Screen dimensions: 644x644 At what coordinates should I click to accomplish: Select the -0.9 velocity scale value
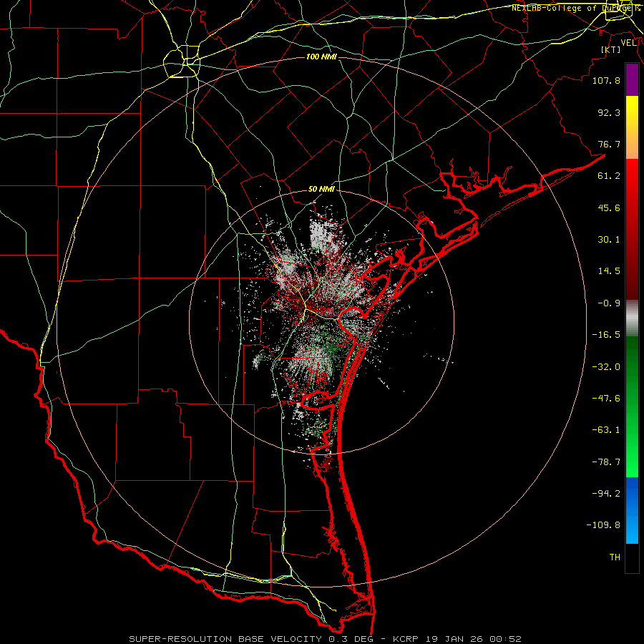(x=609, y=303)
